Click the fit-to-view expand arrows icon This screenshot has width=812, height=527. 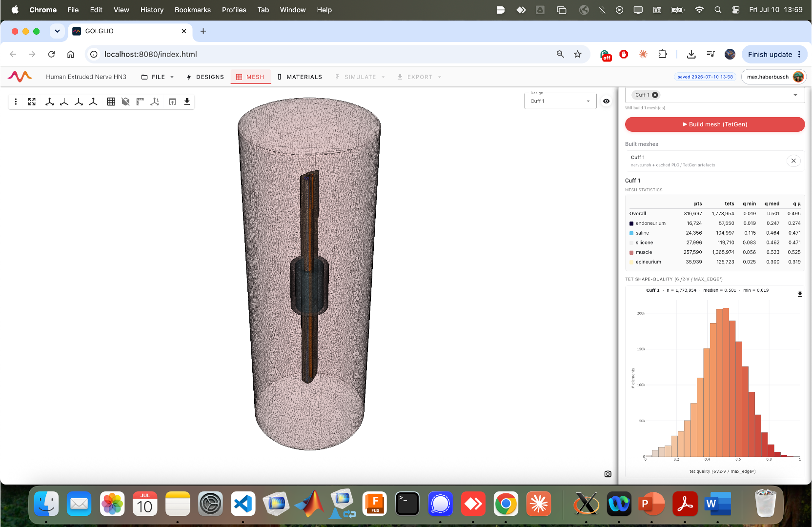tap(32, 101)
